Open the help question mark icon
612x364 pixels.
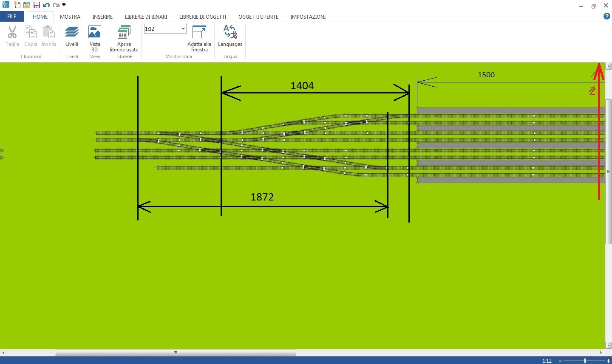tap(606, 17)
